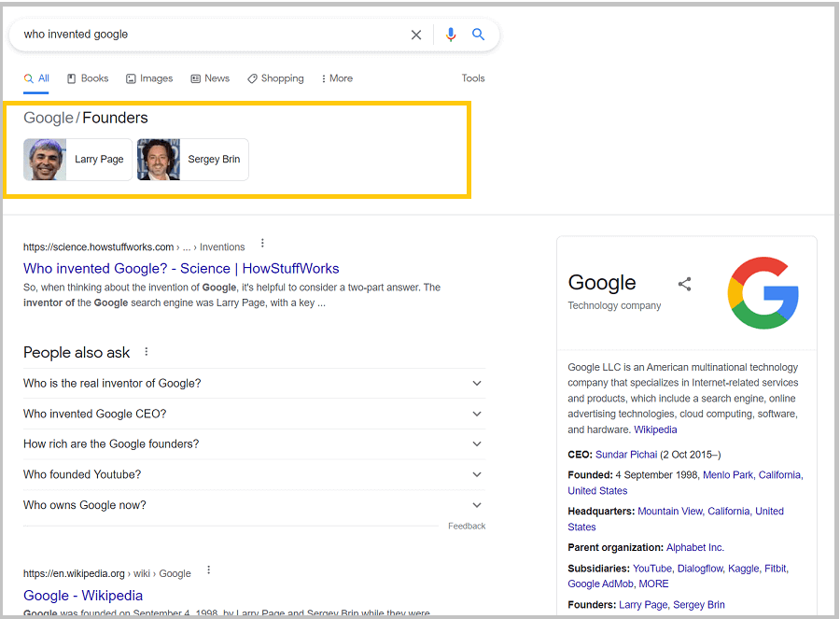The image size is (840, 619).
Task: Submit the query using the magnifier icon
Action: click(x=478, y=35)
